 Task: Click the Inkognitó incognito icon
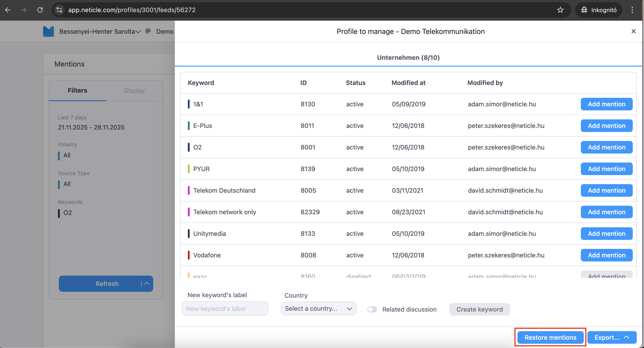(x=584, y=10)
